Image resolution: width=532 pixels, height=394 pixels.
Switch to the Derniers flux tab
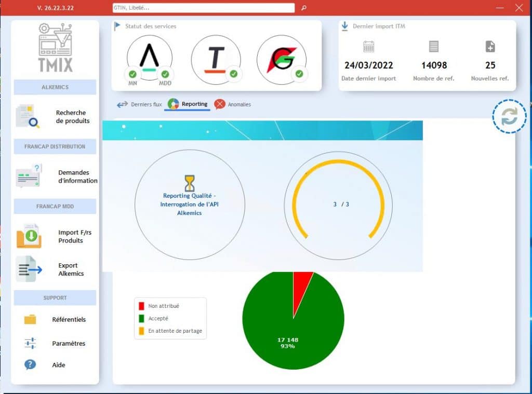pyautogui.click(x=139, y=104)
